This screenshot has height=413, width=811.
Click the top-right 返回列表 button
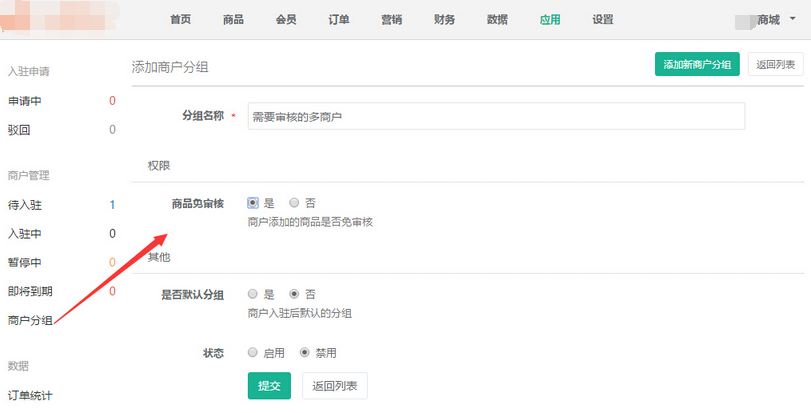(x=775, y=65)
